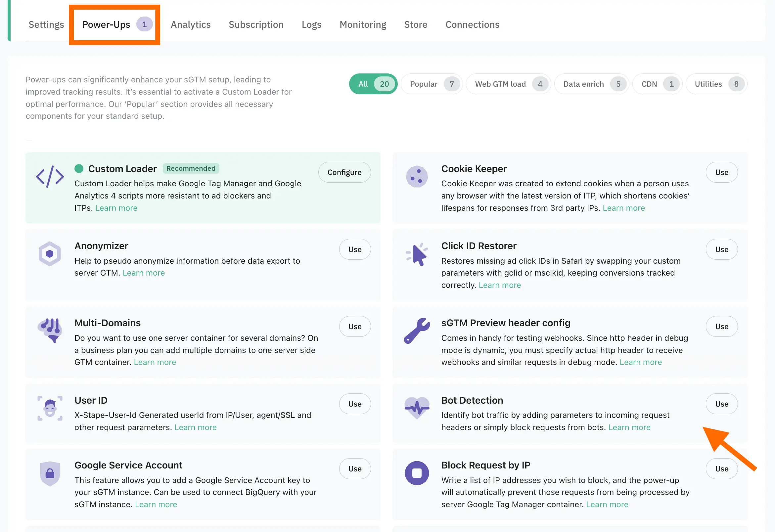775x532 pixels.
Task: Click the Custom Loader code brackets icon
Action: 50,177
